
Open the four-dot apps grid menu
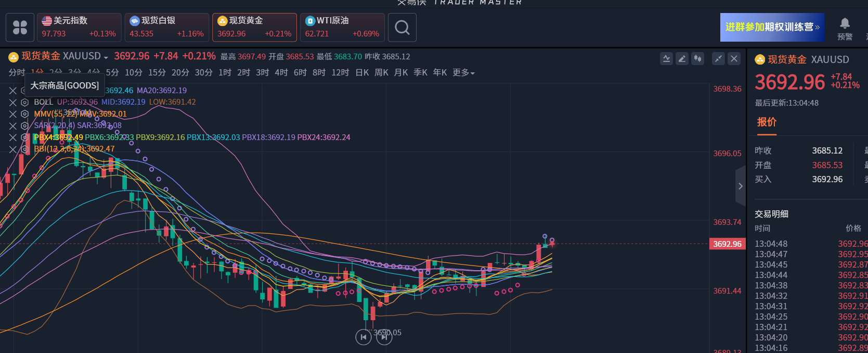20,27
